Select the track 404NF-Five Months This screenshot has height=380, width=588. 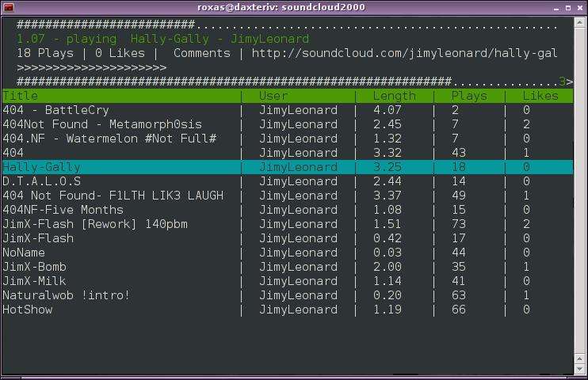pos(287,210)
